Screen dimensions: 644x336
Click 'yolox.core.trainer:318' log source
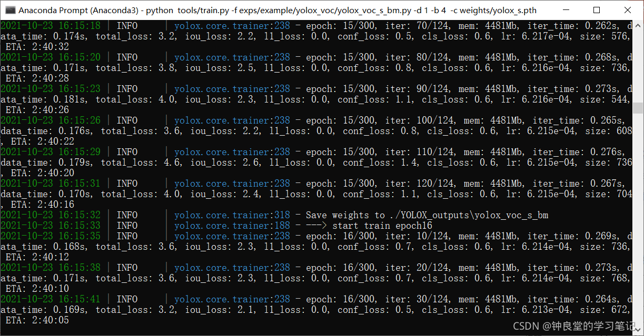pos(232,215)
